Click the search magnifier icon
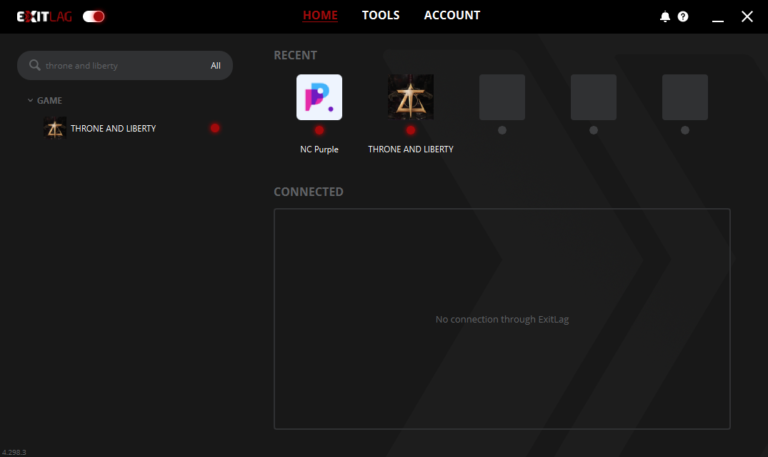 34,65
